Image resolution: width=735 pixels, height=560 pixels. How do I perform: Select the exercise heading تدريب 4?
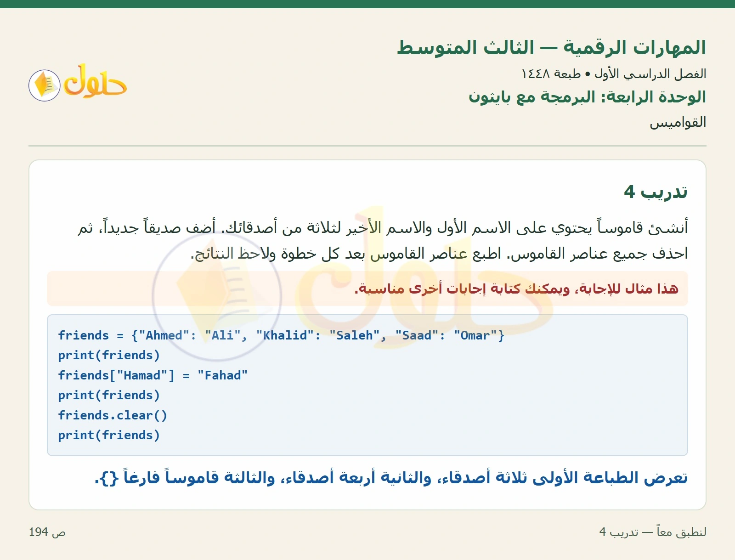656,192
